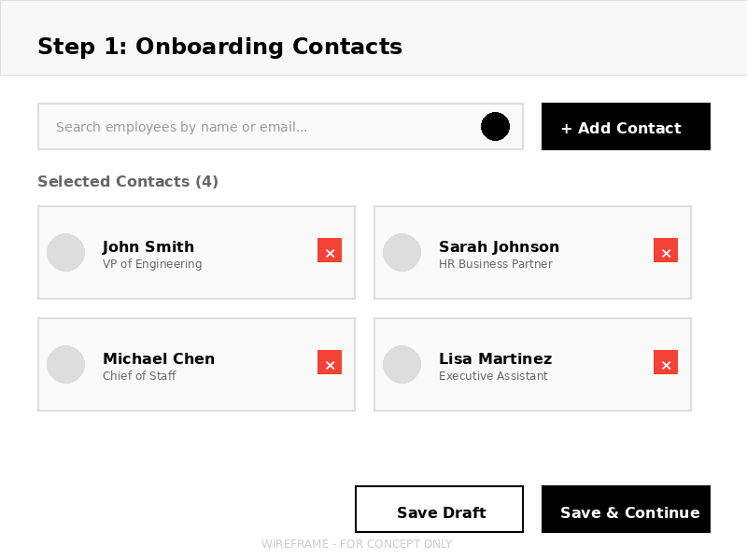The image size is (747, 560).
Task: Proceed with Save & Continue
Action: click(627, 510)
